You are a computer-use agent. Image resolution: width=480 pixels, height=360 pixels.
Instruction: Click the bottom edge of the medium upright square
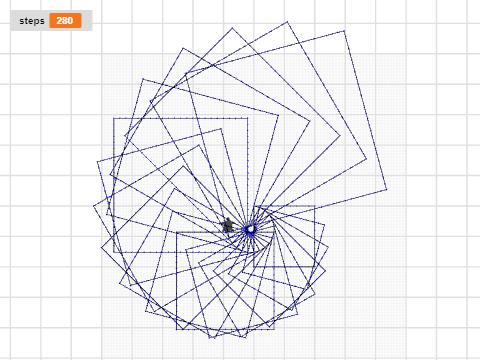pos(225,329)
